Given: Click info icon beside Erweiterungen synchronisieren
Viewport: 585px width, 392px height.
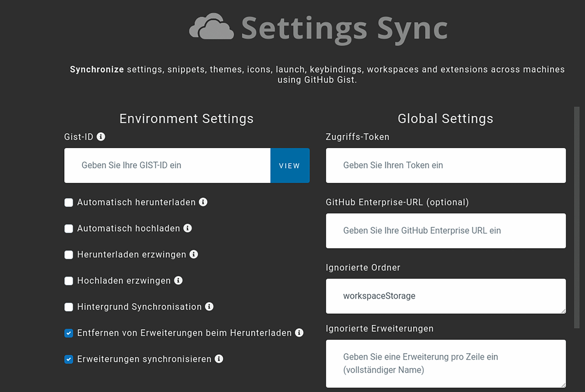Looking at the screenshot, I should [219, 359].
